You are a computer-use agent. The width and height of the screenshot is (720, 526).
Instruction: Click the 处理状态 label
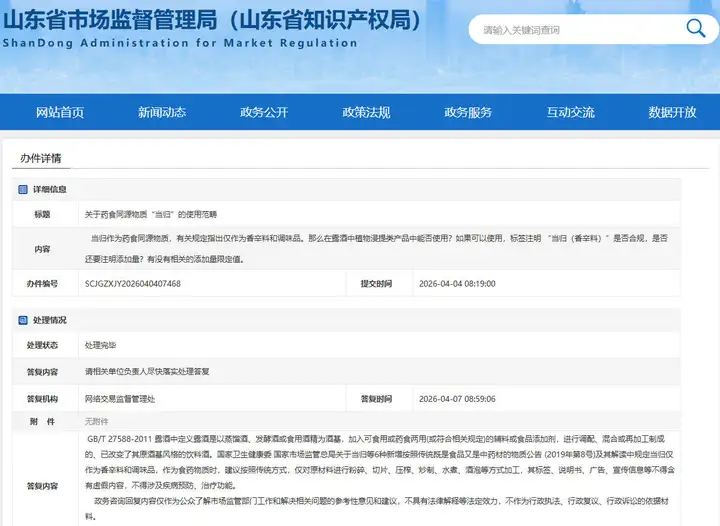[x=42, y=345]
